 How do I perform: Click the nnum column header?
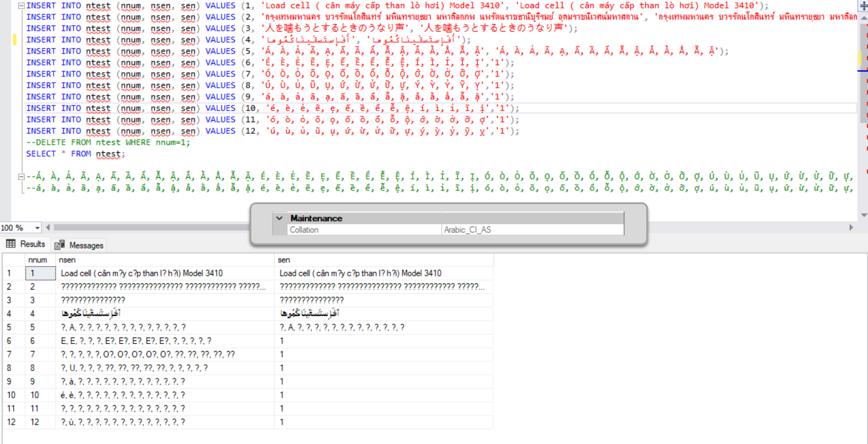click(x=37, y=259)
